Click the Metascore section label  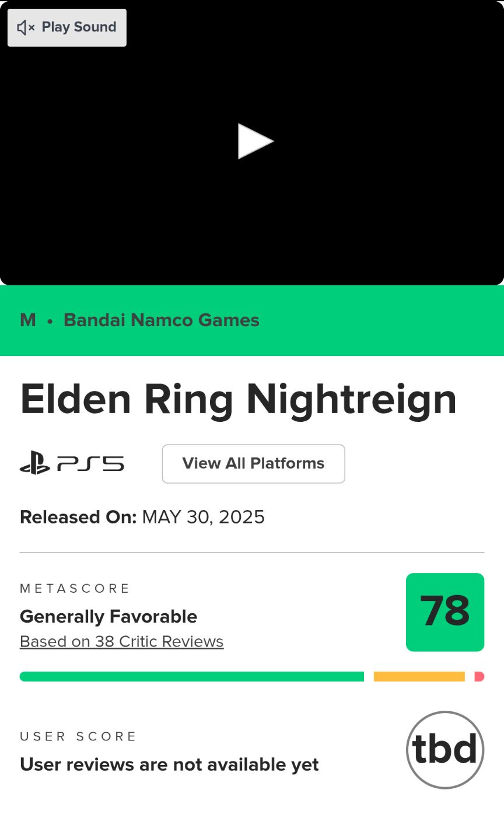pos(75,589)
